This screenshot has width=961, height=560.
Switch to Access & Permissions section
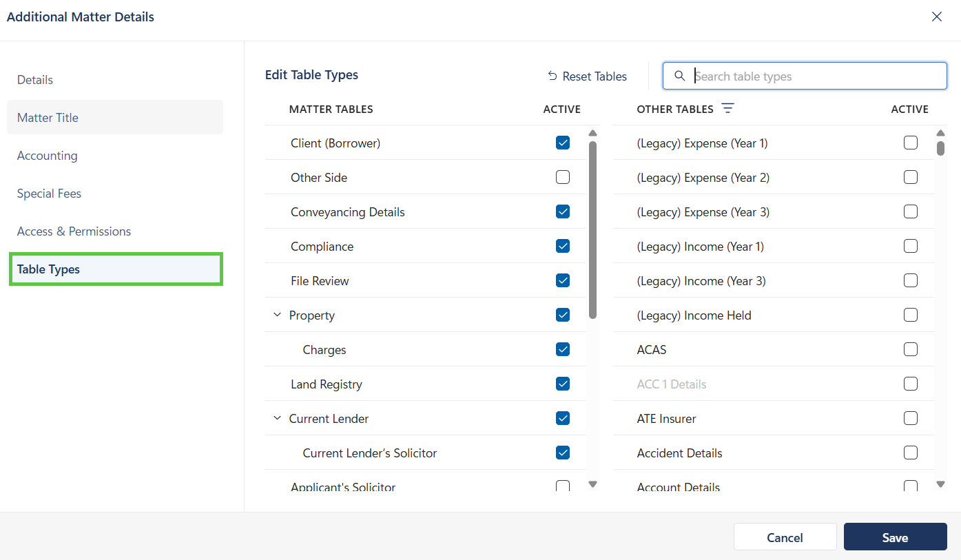tap(74, 231)
